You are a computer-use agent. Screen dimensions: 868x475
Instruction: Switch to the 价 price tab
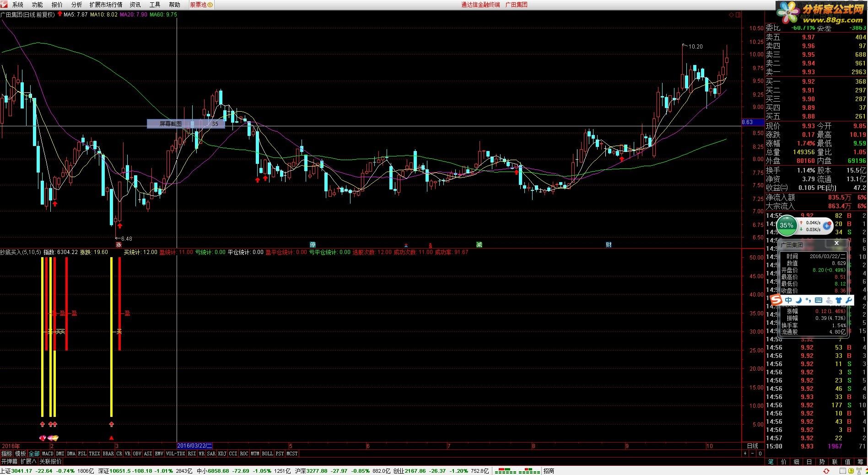(x=784, y=462)
